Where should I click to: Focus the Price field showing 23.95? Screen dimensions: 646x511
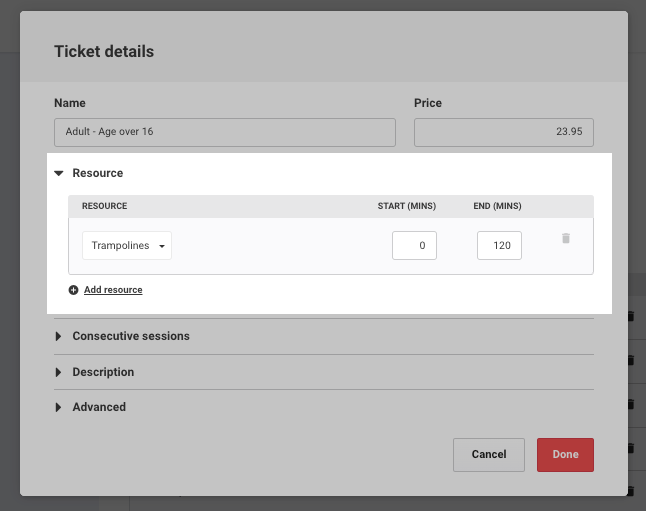(x=503, y=133)
